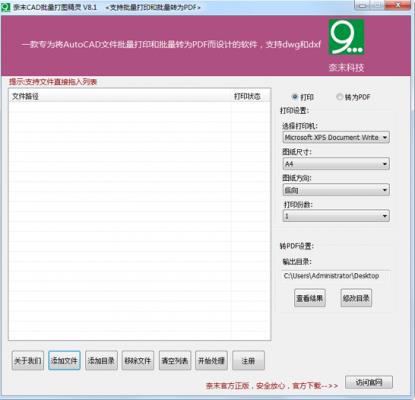Click the app icon in title bar
Screen dimensions: 415x400
point(6,7)
